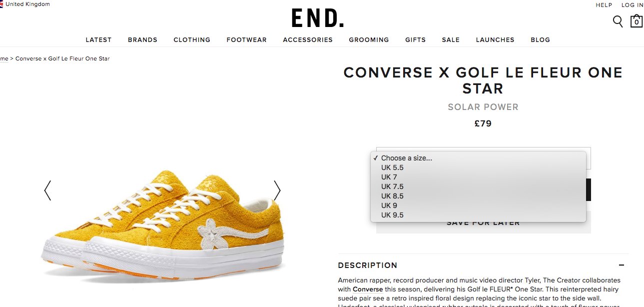644x307 pixels.
Task: Collapse the Description section minus icon
Action: point(622,265)
